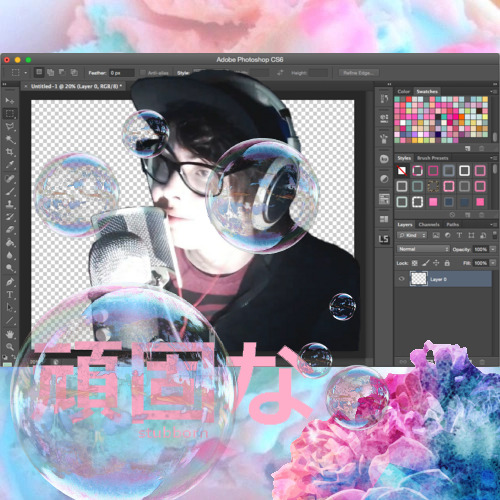The image size is (500, 500).
Task: Switch to the Paths tab
Action: [x=452, y=224]
